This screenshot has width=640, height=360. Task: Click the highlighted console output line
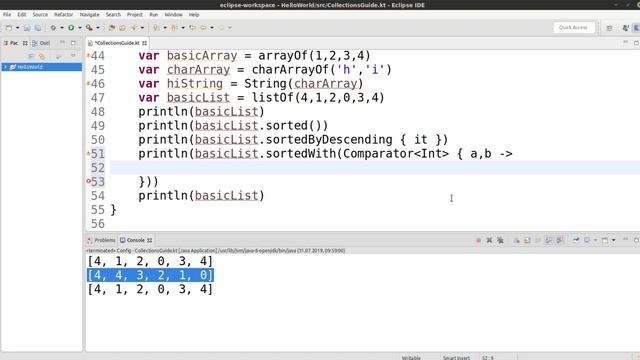coord(150,275)
